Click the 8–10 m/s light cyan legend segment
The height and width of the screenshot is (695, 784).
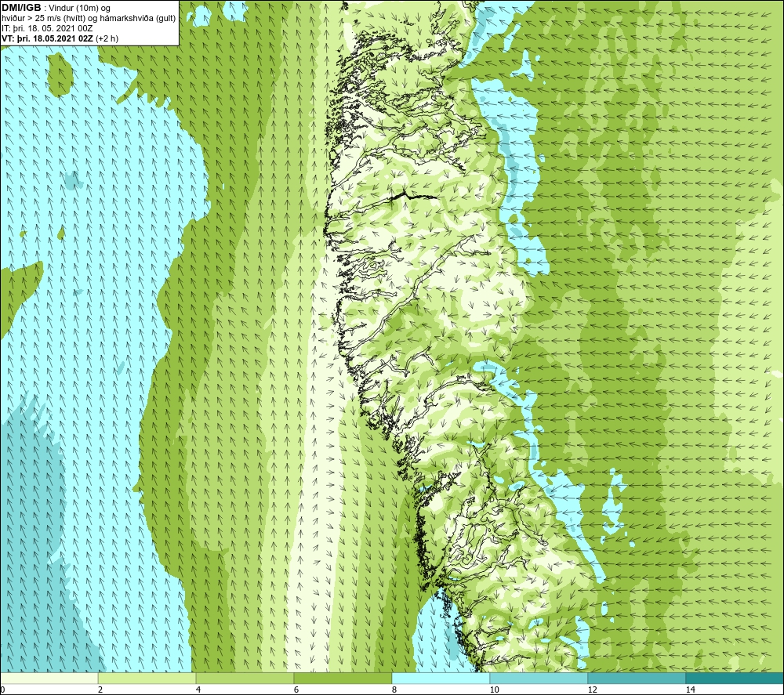[441, 679]
